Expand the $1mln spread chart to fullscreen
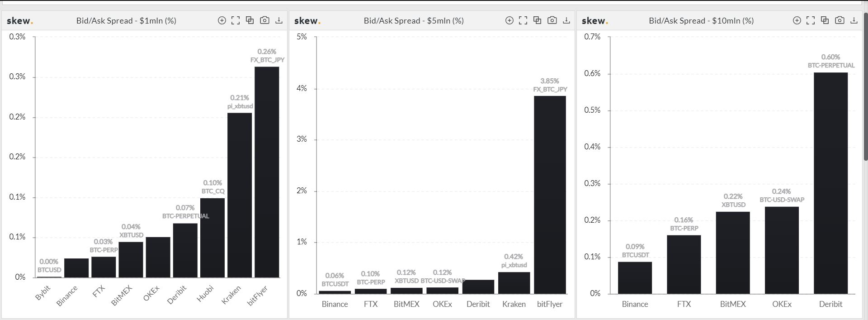This screenshot has width=868, height=320. [x=236, y=20]
